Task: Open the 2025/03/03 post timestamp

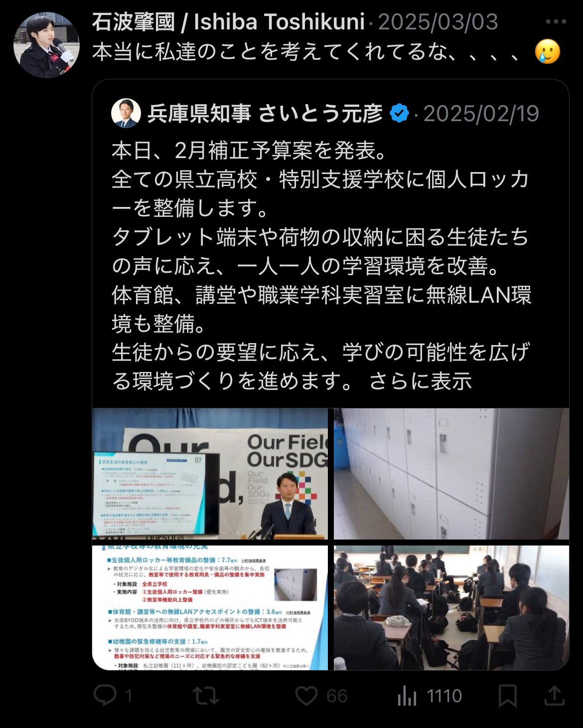Action: tap(438, 22)
